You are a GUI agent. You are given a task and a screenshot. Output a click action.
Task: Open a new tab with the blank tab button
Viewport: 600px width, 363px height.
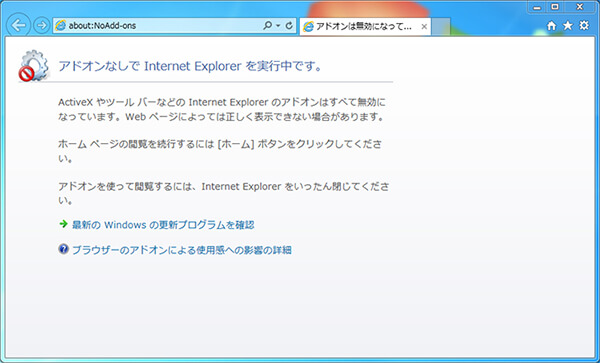440,26
